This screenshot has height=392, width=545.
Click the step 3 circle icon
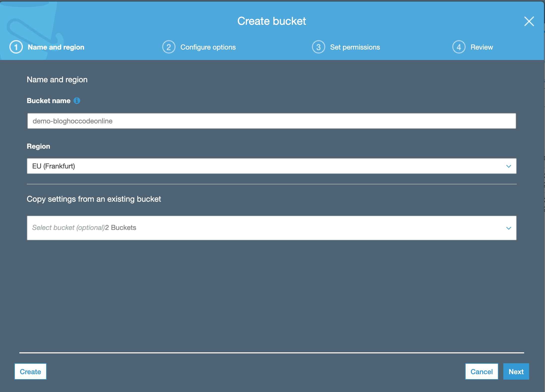pyautogui.click(x=319, y=47)
